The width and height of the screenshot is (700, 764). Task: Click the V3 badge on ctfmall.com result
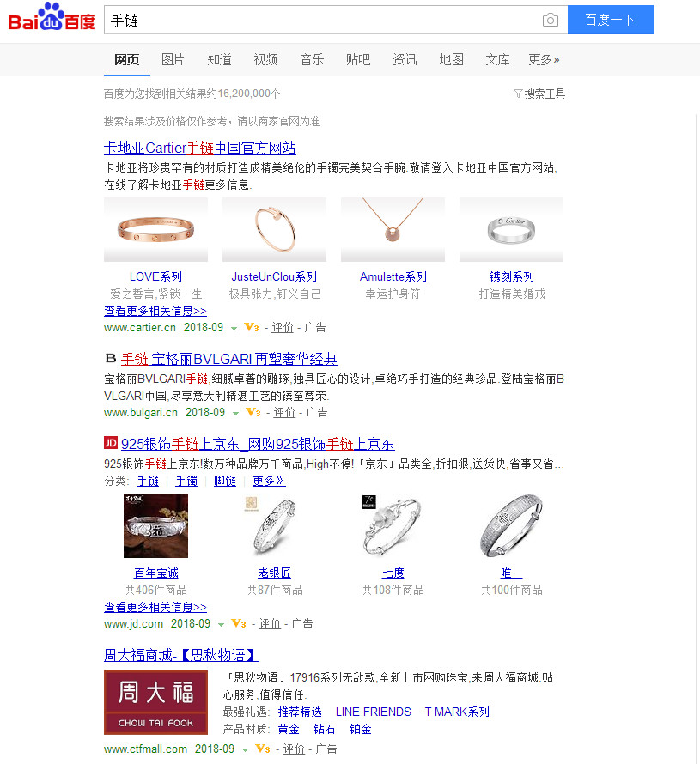pos(263,749)
